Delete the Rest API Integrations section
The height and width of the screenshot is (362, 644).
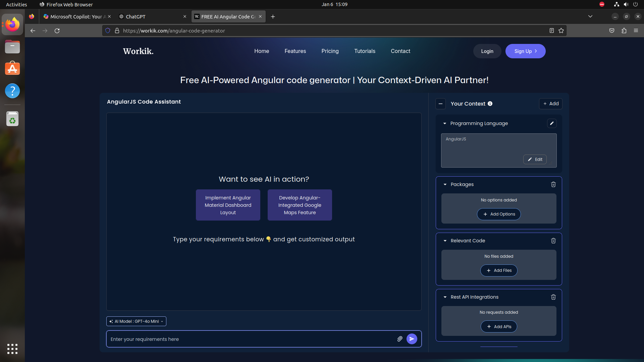pyautogui.click(x=553, y=297)
